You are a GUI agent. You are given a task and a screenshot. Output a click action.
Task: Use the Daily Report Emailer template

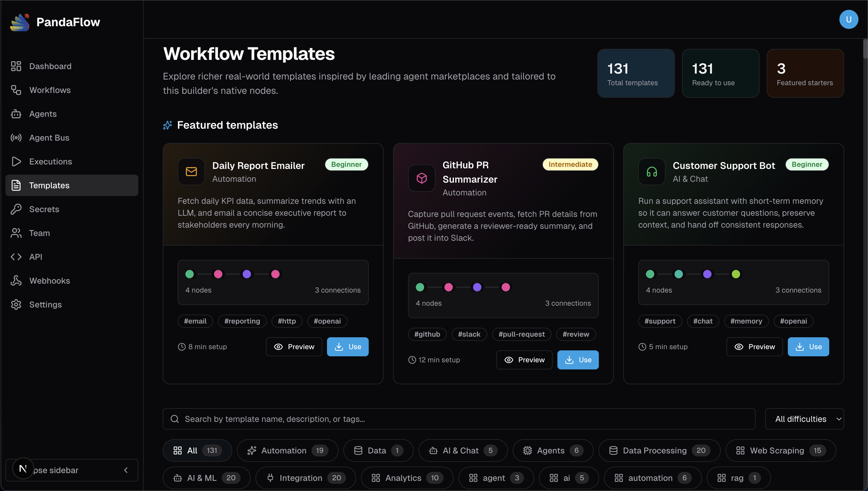348,347
